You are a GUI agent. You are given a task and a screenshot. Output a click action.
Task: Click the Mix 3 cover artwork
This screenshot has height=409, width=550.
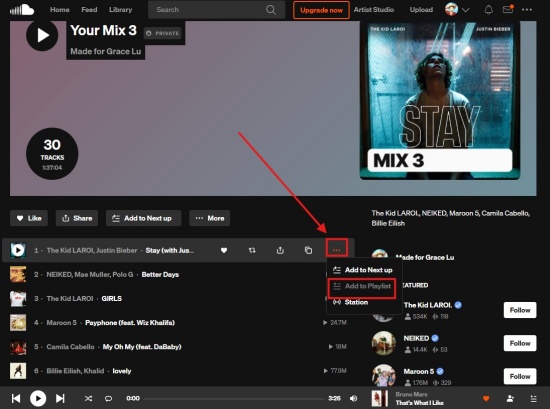[440, 100]
